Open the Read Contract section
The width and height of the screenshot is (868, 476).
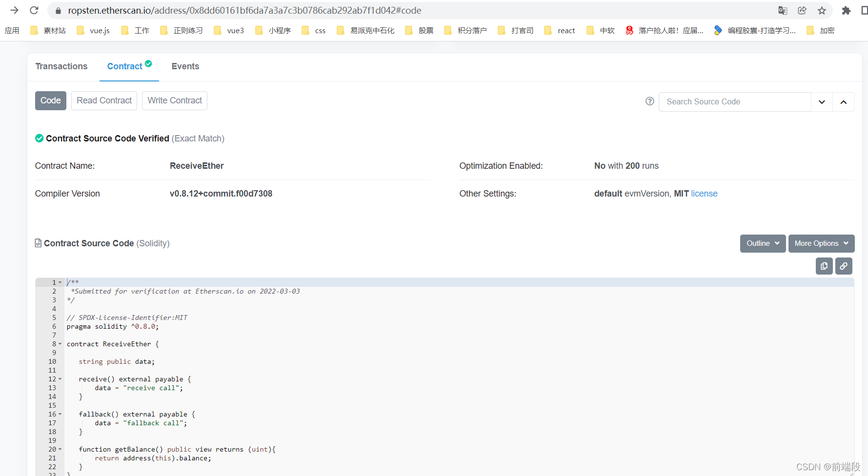104,100
